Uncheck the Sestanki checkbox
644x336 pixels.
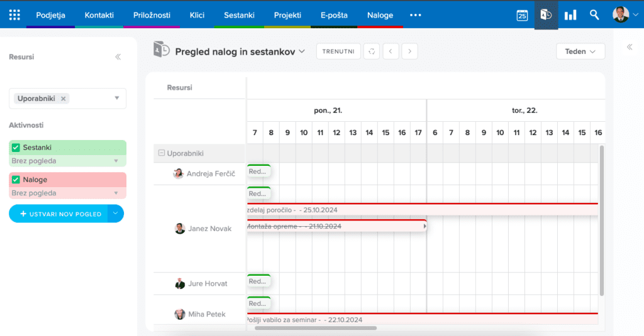(x=16, y=148)
